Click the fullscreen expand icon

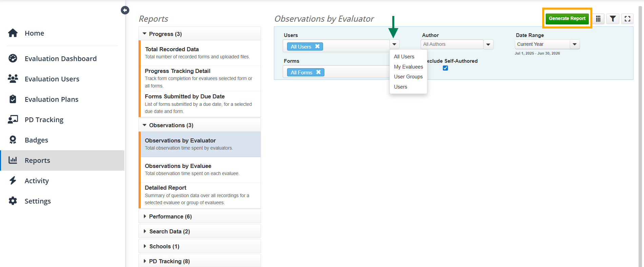coord(627,19)
